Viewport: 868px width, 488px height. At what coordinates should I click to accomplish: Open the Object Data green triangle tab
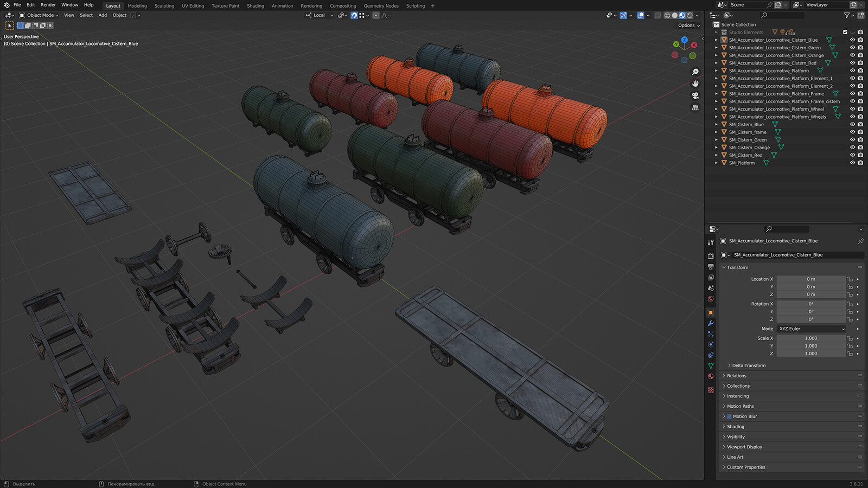(x=711, y=365)
